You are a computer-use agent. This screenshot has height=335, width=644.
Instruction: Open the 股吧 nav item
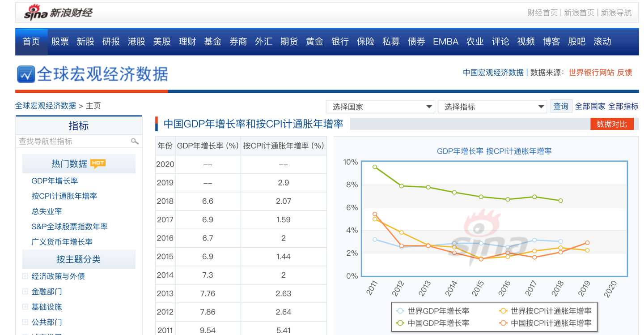577,42
